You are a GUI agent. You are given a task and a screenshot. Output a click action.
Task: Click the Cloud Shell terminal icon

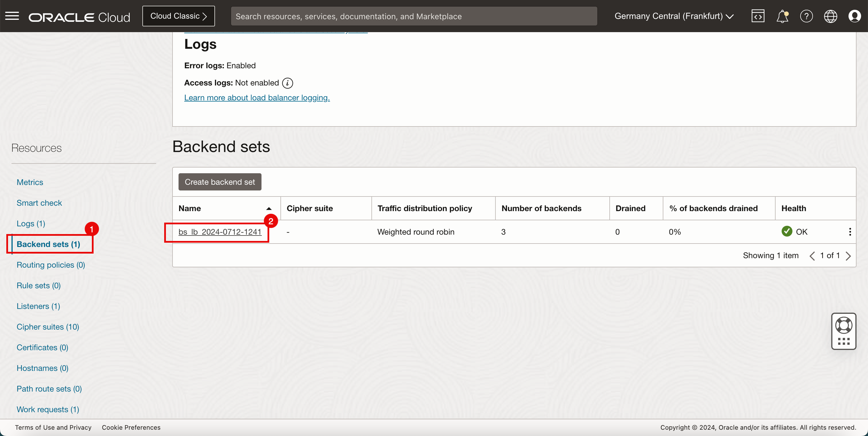tap(758, 15)
